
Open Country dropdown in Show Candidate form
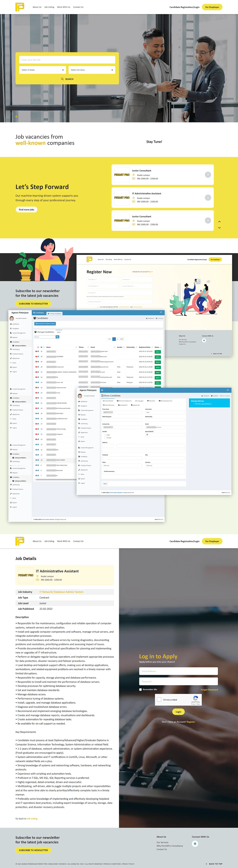point(165,465)
